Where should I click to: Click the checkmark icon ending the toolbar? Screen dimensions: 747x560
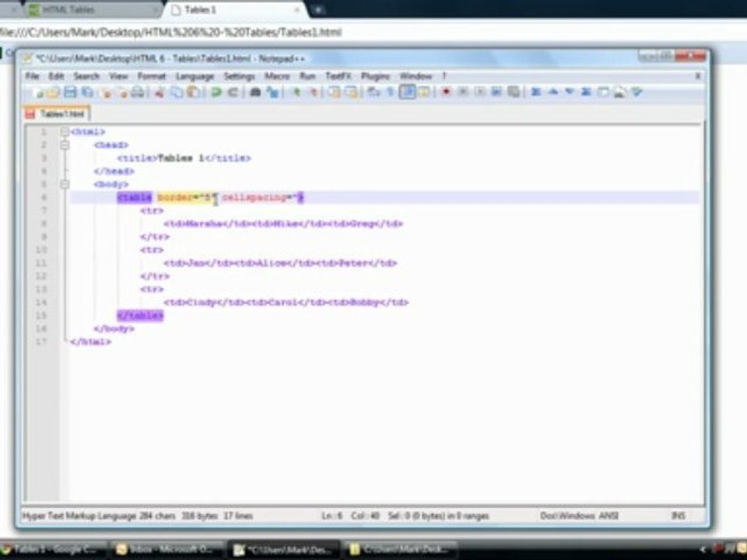(x=637, y=92)
